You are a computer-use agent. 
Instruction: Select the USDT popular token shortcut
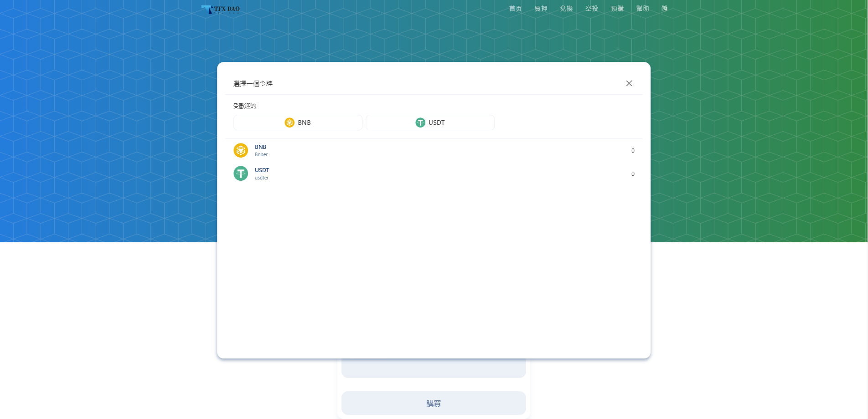[429, 122]
